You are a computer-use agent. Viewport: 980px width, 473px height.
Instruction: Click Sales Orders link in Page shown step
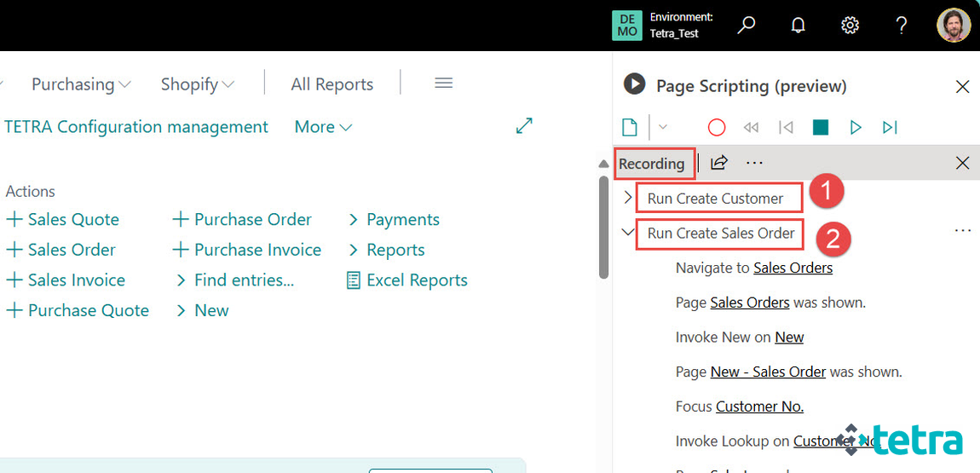[749, 303]
